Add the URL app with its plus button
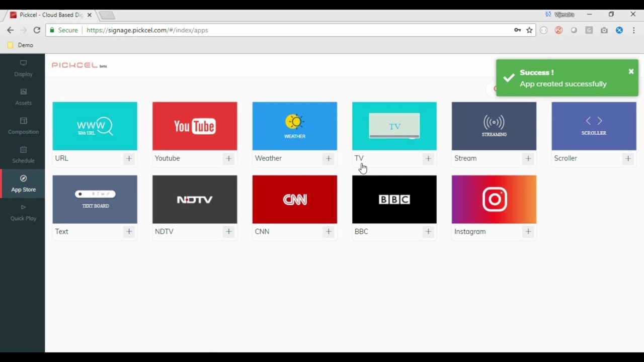 [129, 158]
